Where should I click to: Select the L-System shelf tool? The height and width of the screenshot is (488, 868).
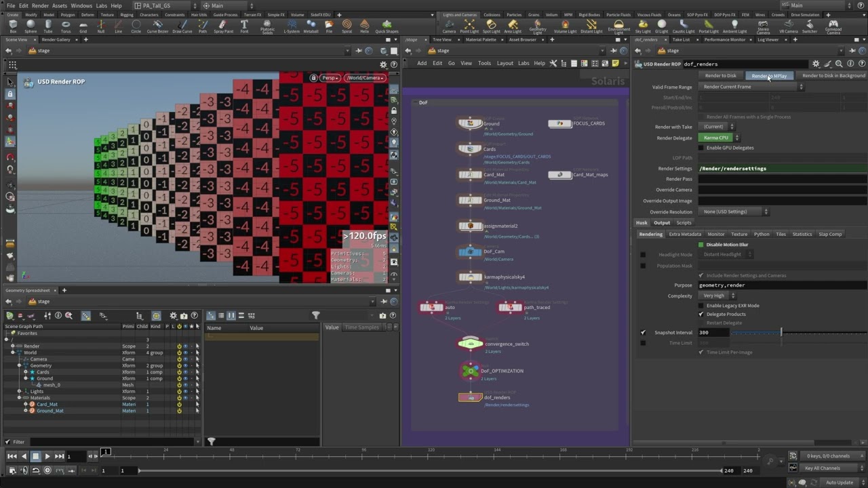(x=292, y=26)
